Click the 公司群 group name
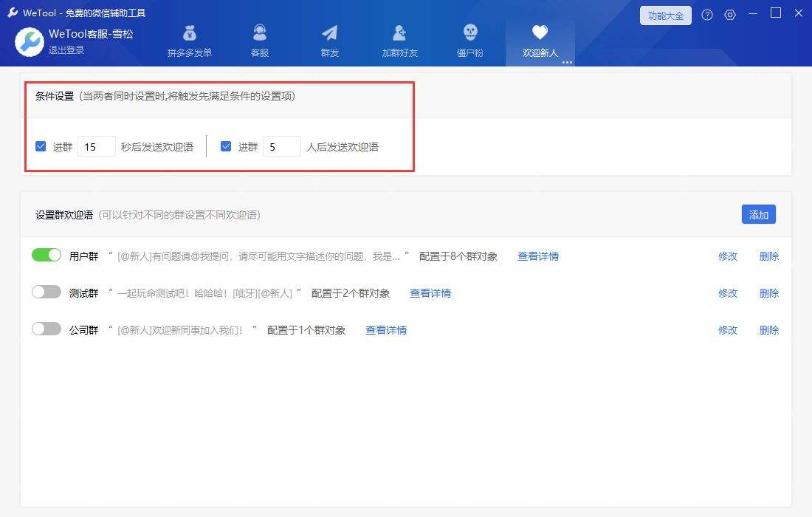This screenshot has width=812, height=517. point(84,330)
